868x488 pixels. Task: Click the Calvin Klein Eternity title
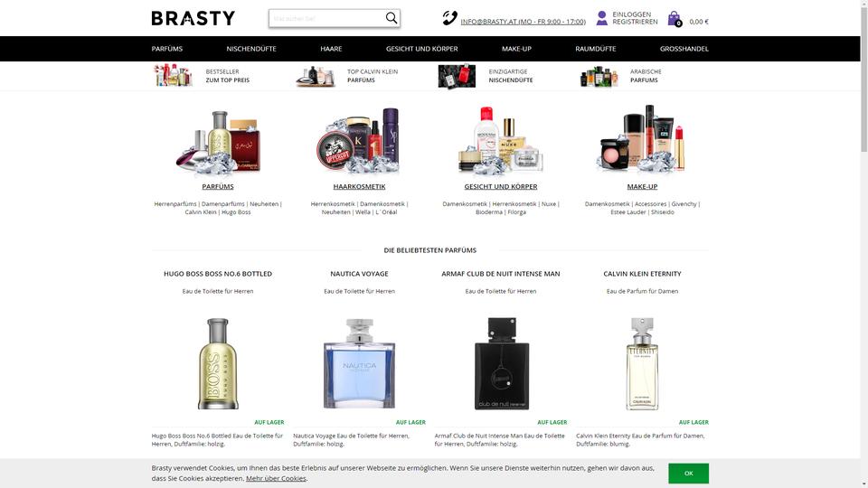pos(642,274)
